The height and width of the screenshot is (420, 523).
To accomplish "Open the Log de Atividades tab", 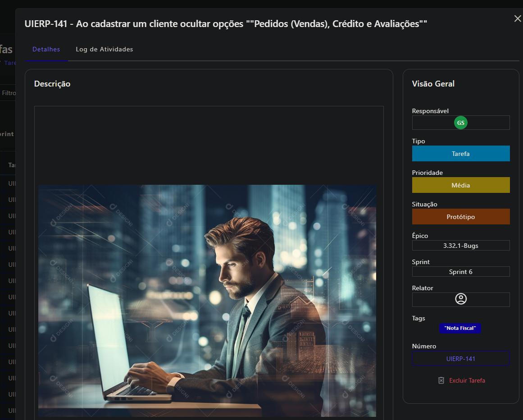I will click(x=104, y=49).
